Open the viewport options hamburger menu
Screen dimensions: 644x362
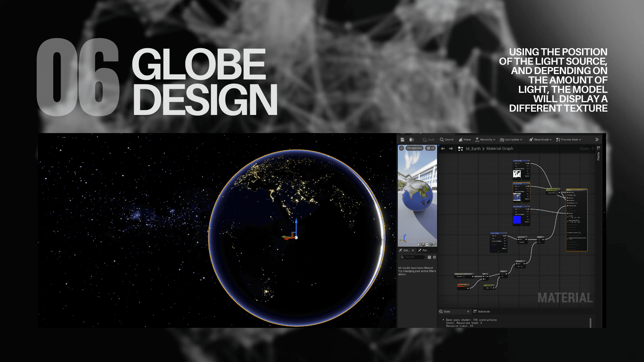tap(401, 148)
